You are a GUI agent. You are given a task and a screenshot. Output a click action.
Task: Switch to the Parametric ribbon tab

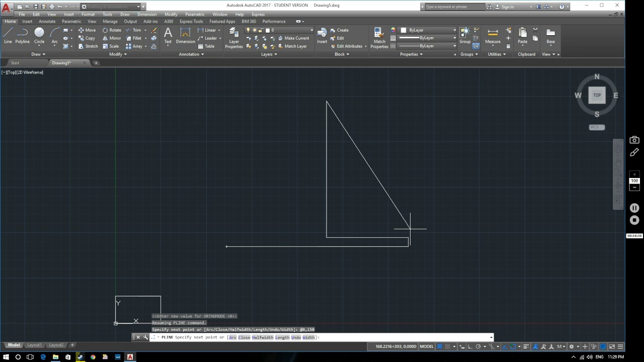[72, 22]
